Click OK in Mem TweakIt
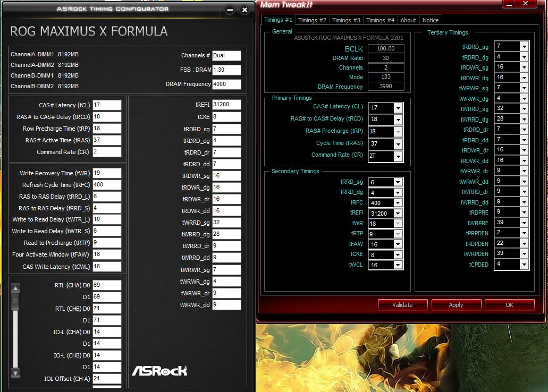 pyautogui.click(x=510, y=305)
